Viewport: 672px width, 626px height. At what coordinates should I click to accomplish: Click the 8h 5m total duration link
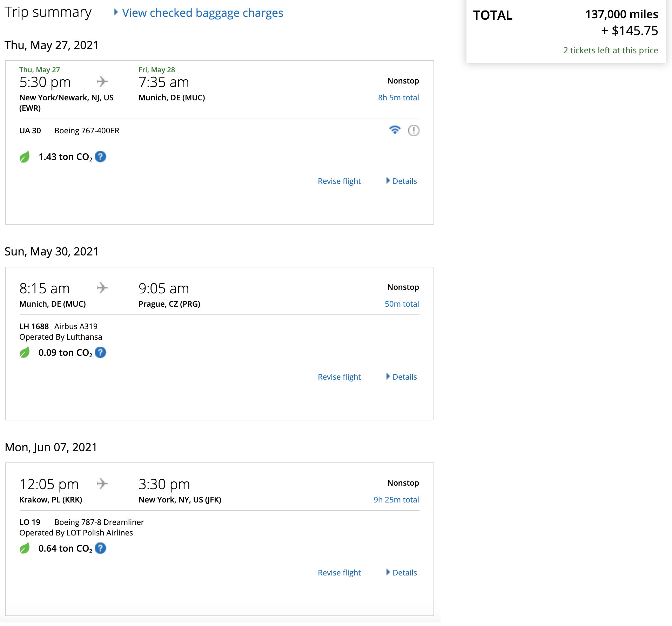(x=398, y=98)
